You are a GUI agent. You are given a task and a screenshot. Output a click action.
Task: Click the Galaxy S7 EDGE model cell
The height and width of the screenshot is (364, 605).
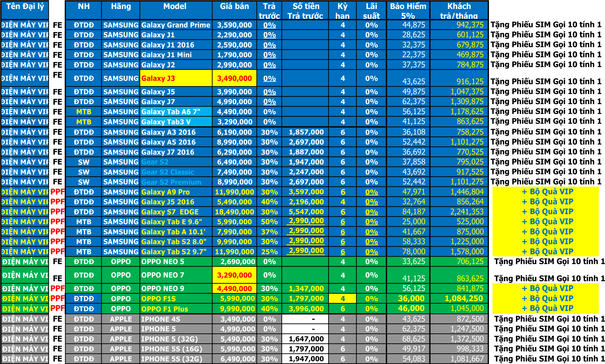point(176,212)
